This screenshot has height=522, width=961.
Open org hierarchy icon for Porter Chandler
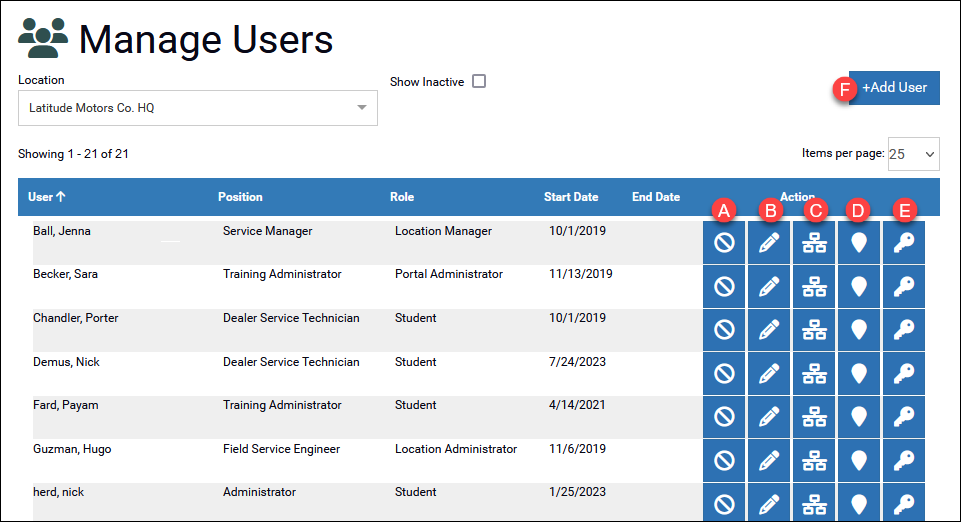(815, 330)
